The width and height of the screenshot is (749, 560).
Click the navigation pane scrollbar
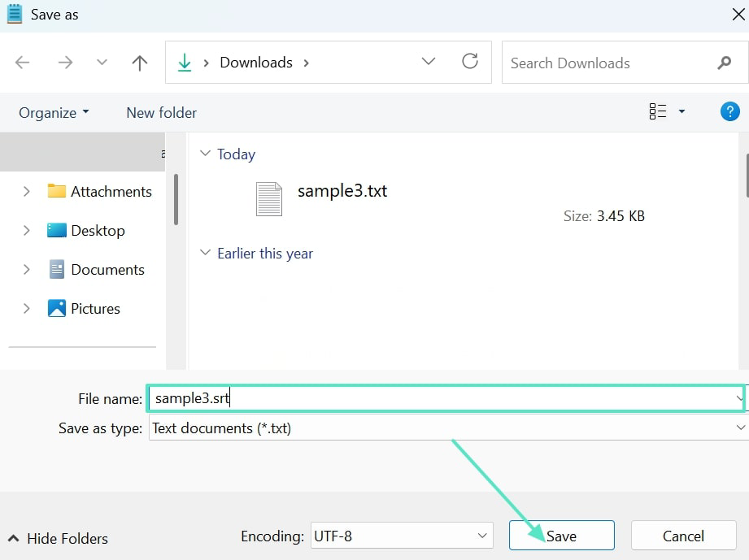(x=176, y=200)
